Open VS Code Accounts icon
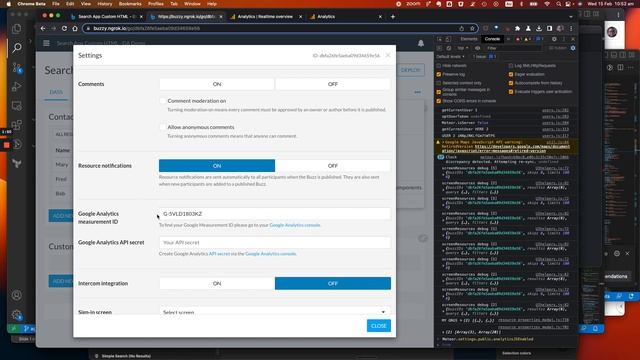This screenshot has height=360, width=640. click(x=17, y=295)
